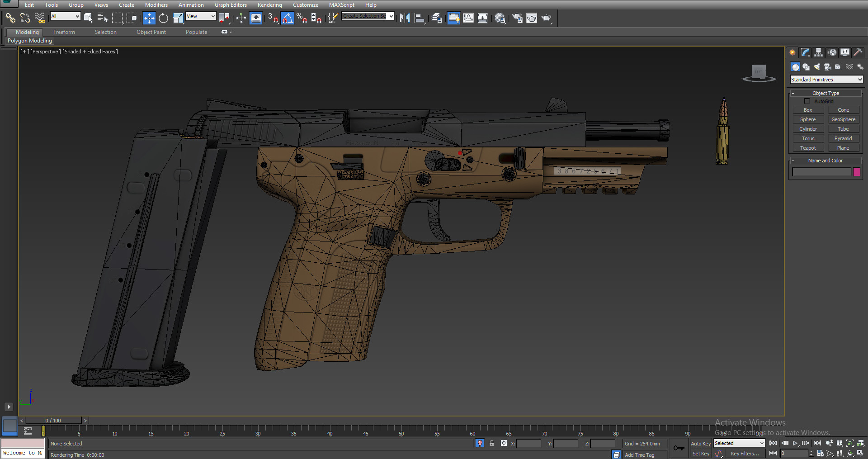Select the Space Warps category icon
The height and width of the screenshot is (459, 868).
849,67
